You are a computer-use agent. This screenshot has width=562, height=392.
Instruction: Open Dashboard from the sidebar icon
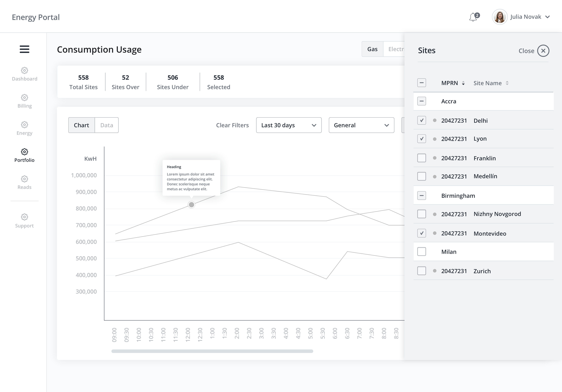[x=24, y=70]
